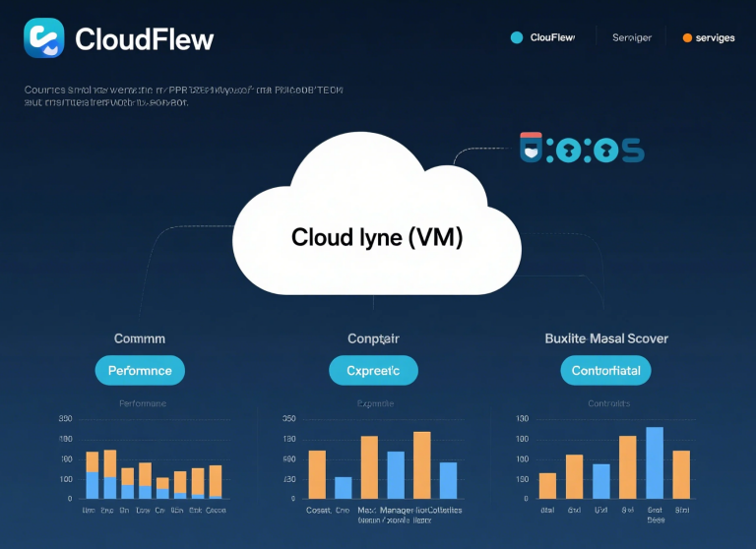This screenshot has height=549, width=756.
Task: Click the red-topped shield badge icon
Action: (532, 149)
